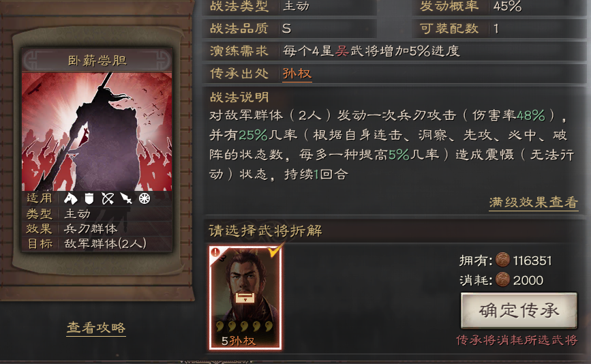Confirm with the 确定传承 button

coord(519,311)
